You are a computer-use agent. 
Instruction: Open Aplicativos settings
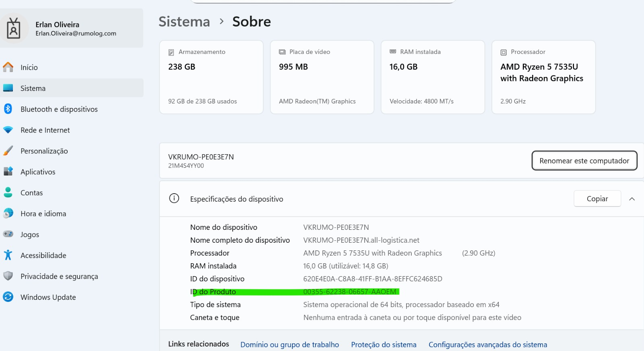pyautogui.click(x=72, y=172)
